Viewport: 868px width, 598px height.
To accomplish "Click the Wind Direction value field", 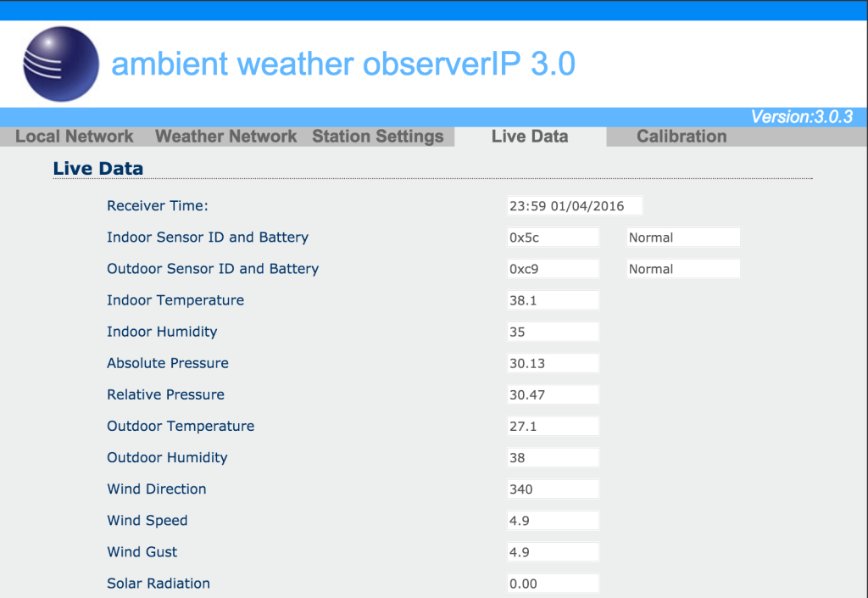I will 553,489.
